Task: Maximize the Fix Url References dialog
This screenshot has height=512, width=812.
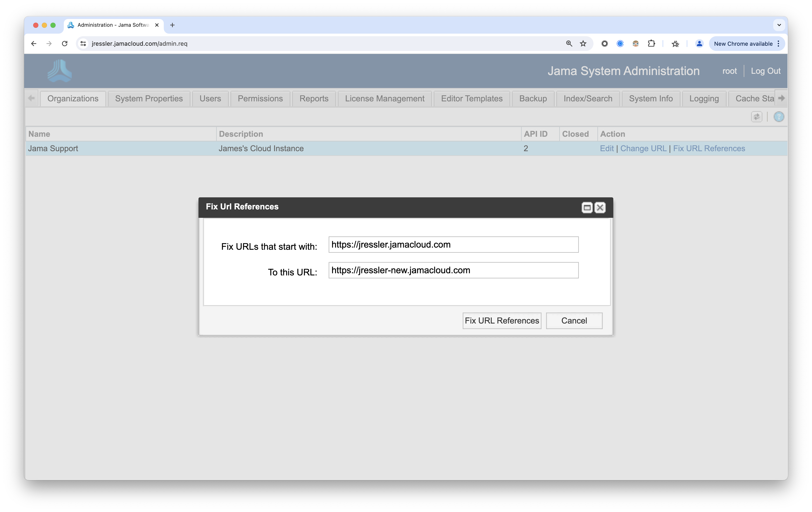Action: point(587,207)
